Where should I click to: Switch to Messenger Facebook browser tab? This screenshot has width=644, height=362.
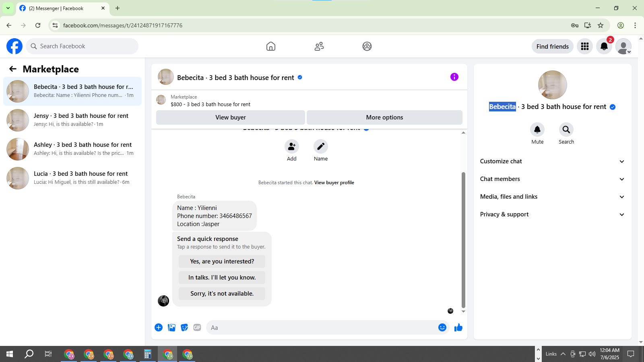point(62,8)
